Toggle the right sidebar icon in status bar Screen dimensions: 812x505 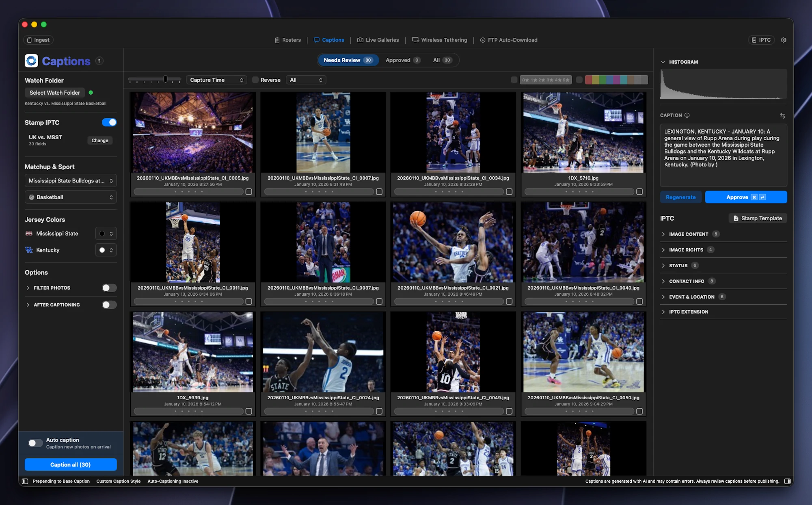[x=787, y=481]
